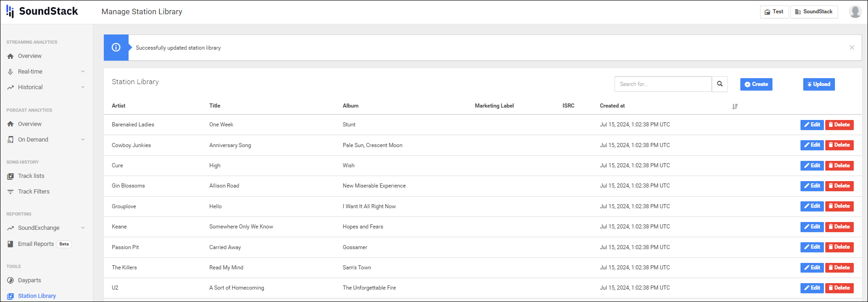Click the Test station button
Screen dimensions: 868x302
774,12
